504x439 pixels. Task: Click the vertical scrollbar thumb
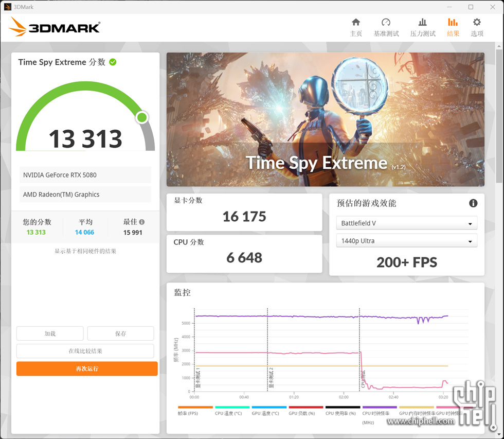point(499,116)
